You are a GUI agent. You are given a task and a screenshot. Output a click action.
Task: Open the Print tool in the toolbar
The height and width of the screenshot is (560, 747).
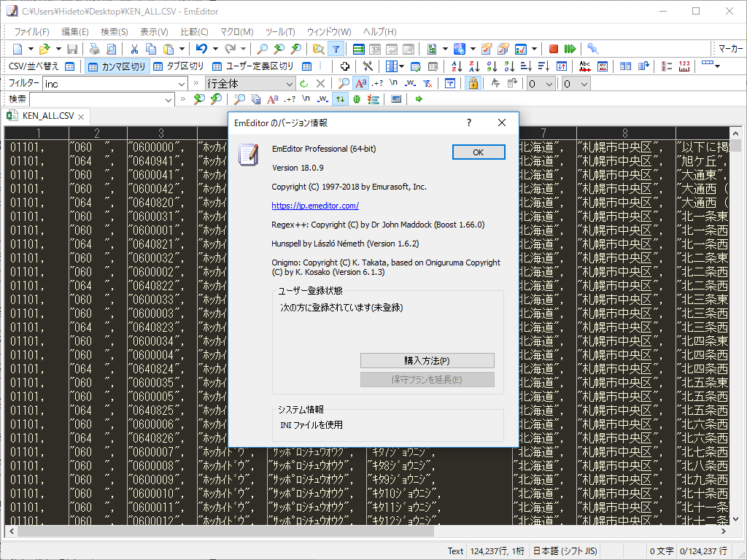click(93, 48)
